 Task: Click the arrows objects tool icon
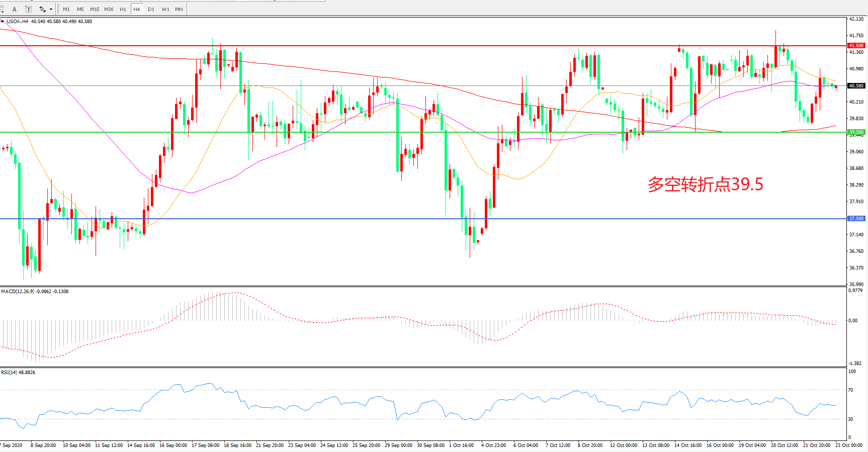pyautogui.click(x=42, y=9)
